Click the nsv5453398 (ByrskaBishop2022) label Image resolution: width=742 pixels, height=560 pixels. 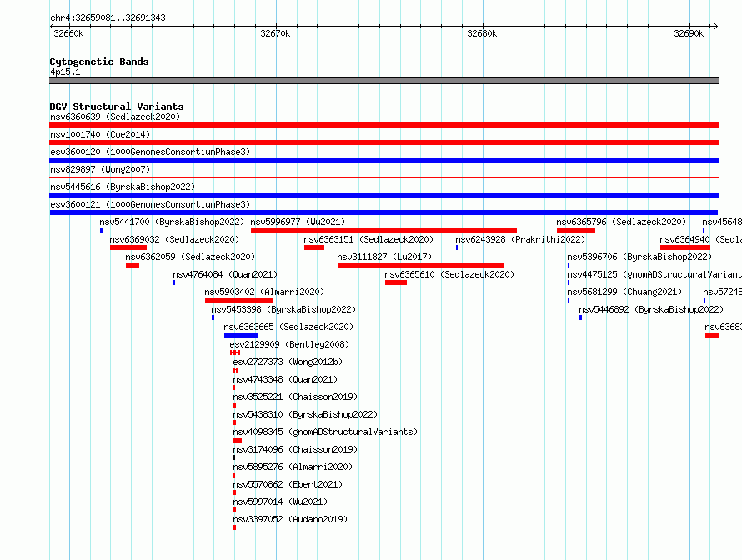pyautogui.click(x=283, y=309)
